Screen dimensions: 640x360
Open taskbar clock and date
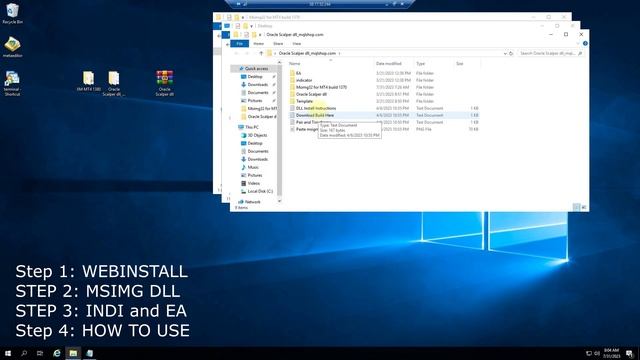pyautogui.click(x=611, y=353)
